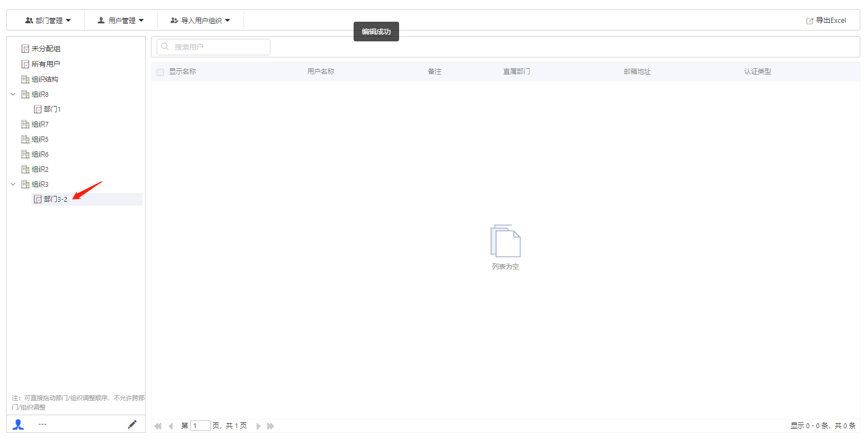The image size is (868, 440).
Task: Sort by the 用户名称 column header
Action: point(321,71)
